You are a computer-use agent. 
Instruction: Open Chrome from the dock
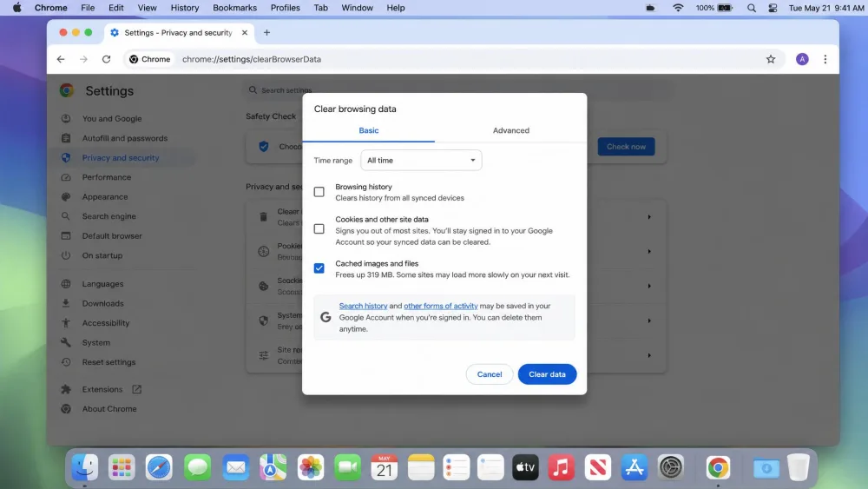(718, 467)
